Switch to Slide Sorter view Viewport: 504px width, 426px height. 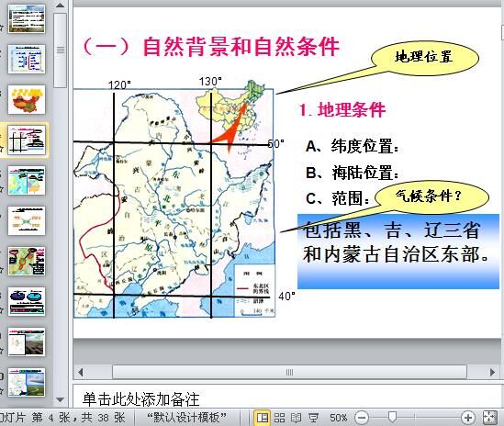click(x=279, y=418)
